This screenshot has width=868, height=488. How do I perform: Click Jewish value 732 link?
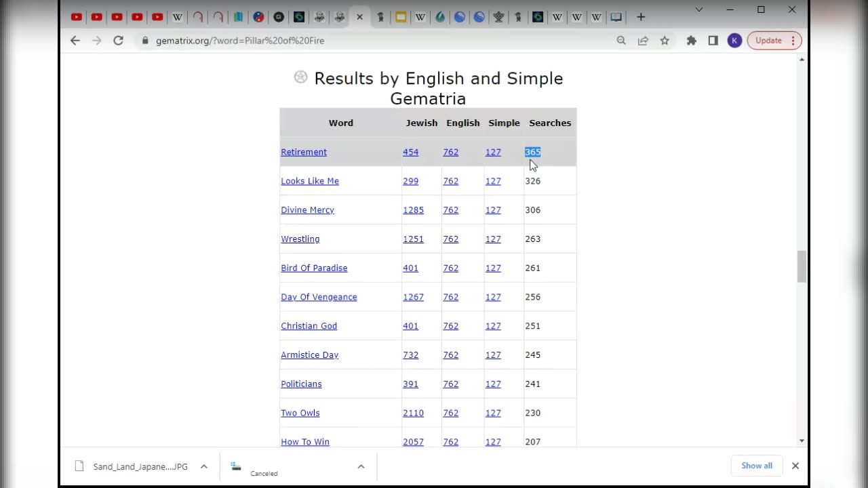point(411,355)
